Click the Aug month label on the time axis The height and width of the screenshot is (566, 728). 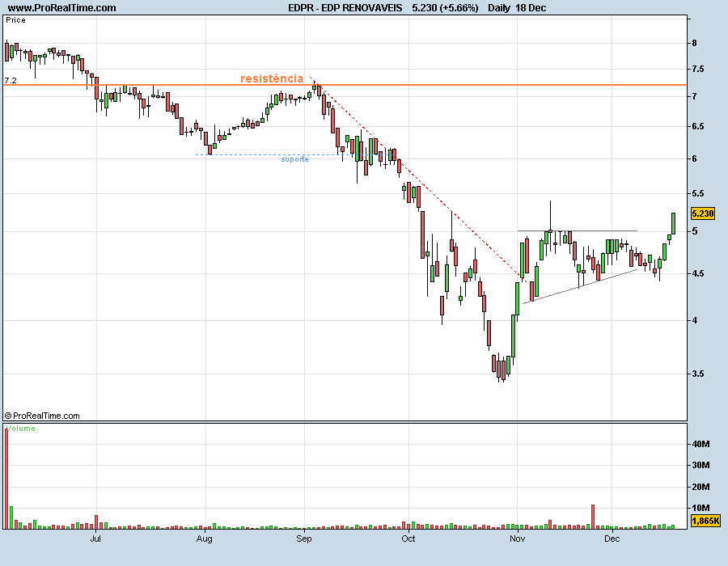point(205,539)
